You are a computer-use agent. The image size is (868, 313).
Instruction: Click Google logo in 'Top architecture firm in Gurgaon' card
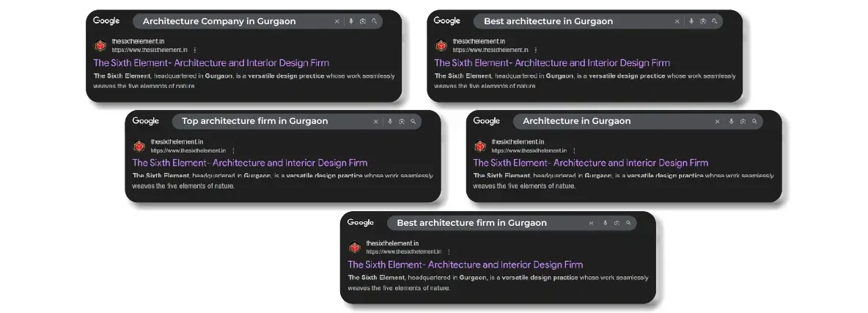pos(146,122)
